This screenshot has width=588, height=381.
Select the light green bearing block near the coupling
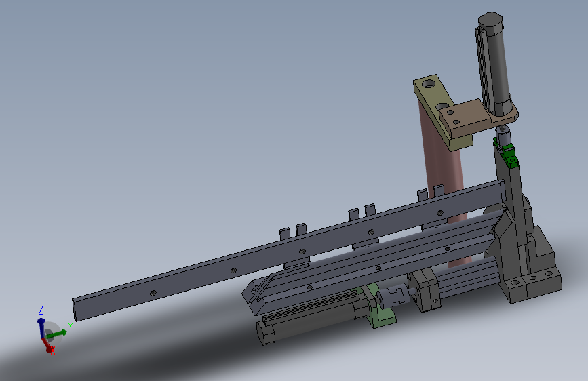pos(378,308)
